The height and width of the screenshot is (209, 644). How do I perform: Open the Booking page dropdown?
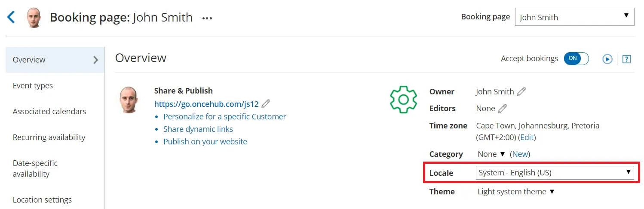[x=574, y=17]
